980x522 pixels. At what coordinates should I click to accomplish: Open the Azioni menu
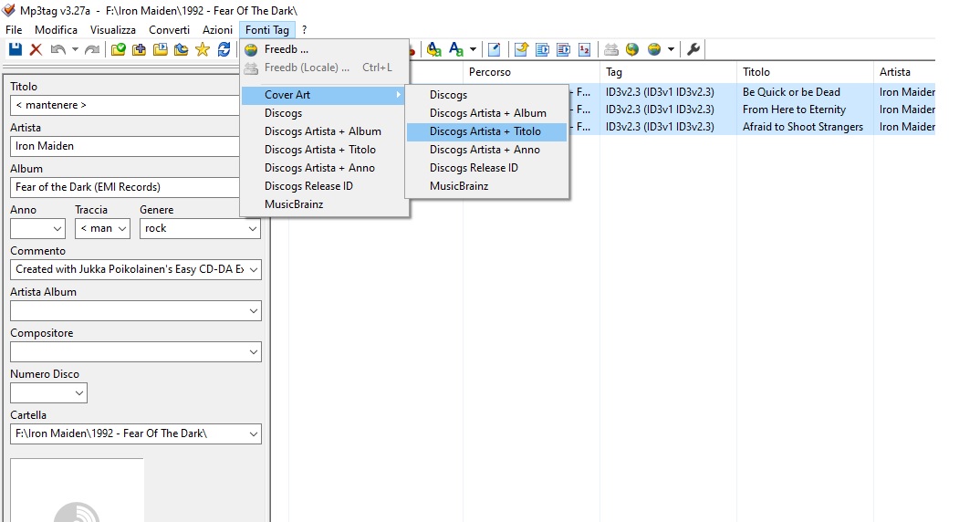(x=217, y=29)
